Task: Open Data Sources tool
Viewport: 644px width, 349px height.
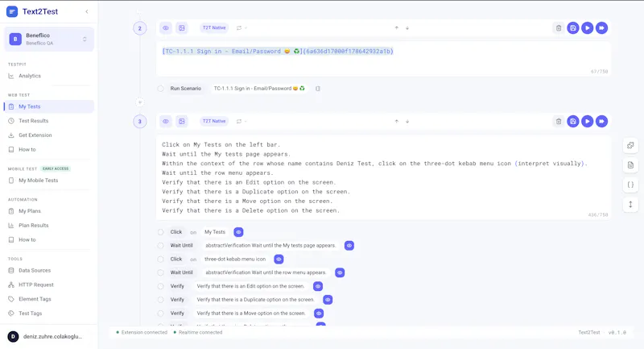Action: tap(35, 271)
